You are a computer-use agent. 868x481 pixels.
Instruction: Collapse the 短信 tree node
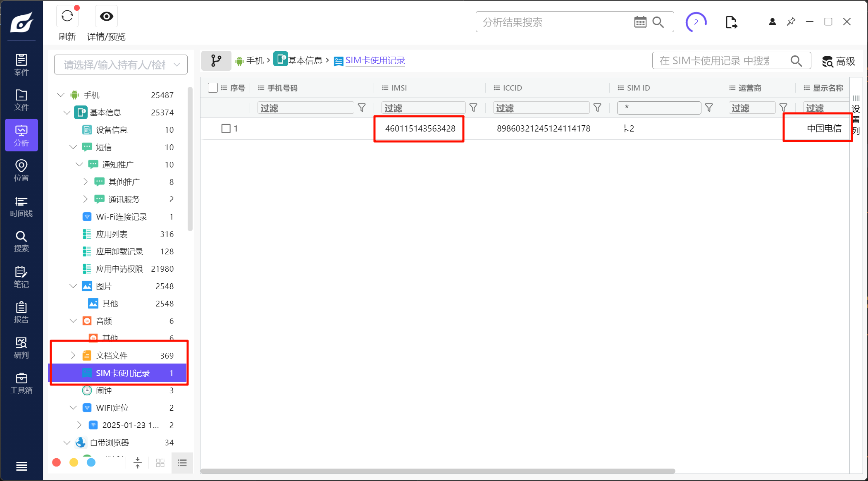pyautogui.click(x=73, y=147)
